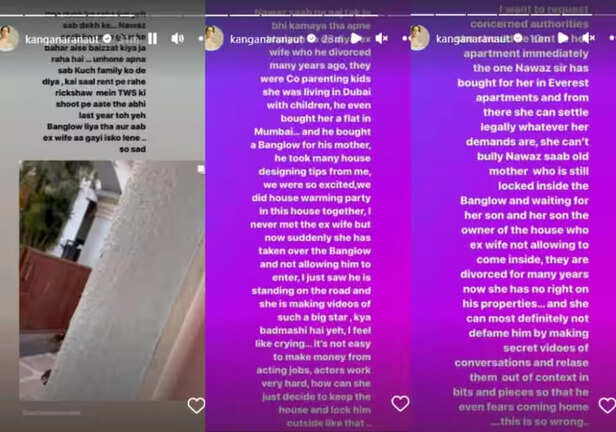Open avatar on the Everest apartments story

tap(420, 38)
